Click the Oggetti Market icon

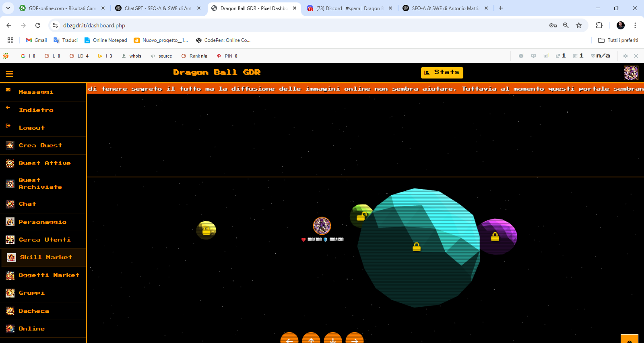[10, 275]
